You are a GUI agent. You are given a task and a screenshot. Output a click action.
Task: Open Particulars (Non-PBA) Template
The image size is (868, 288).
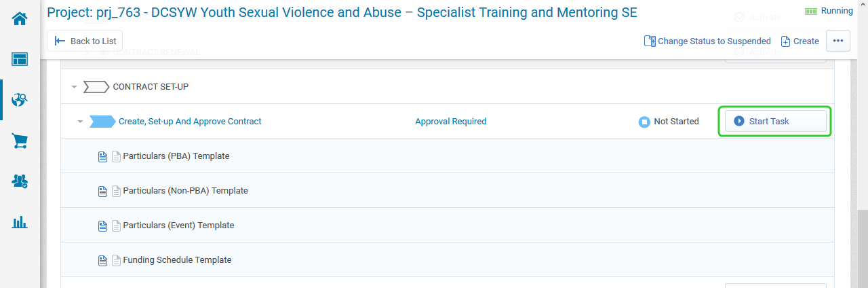pyautogui.click(x=186, y=191)
